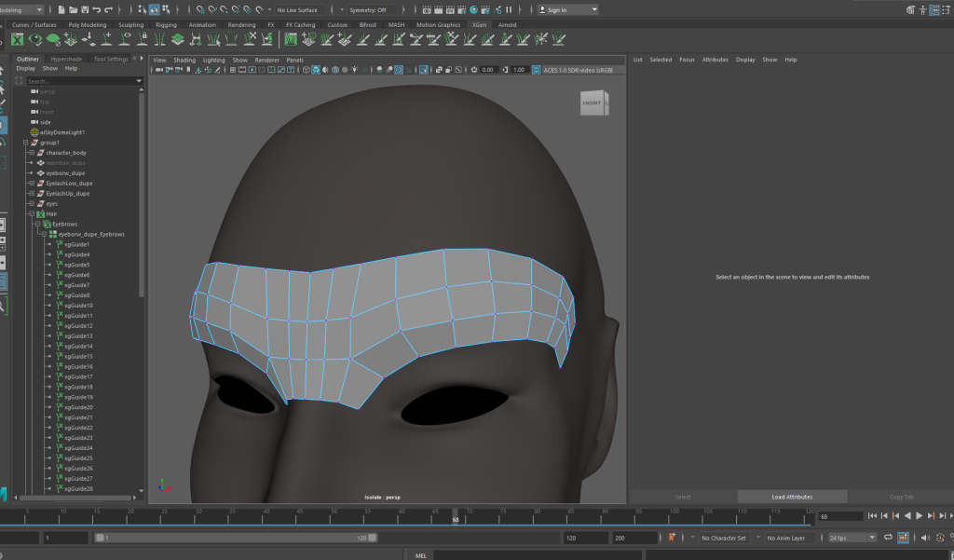Collapse the group1 tree node

(25, 143)
